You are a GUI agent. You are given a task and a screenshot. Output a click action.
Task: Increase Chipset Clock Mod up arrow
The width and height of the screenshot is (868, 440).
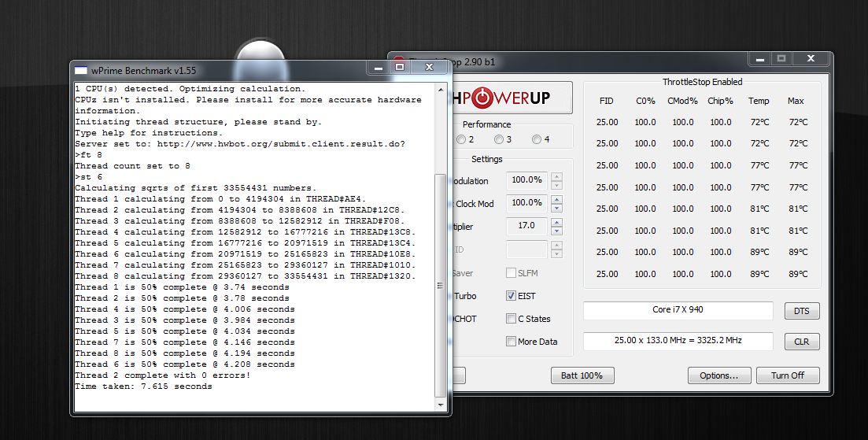[x=557, y=199]
